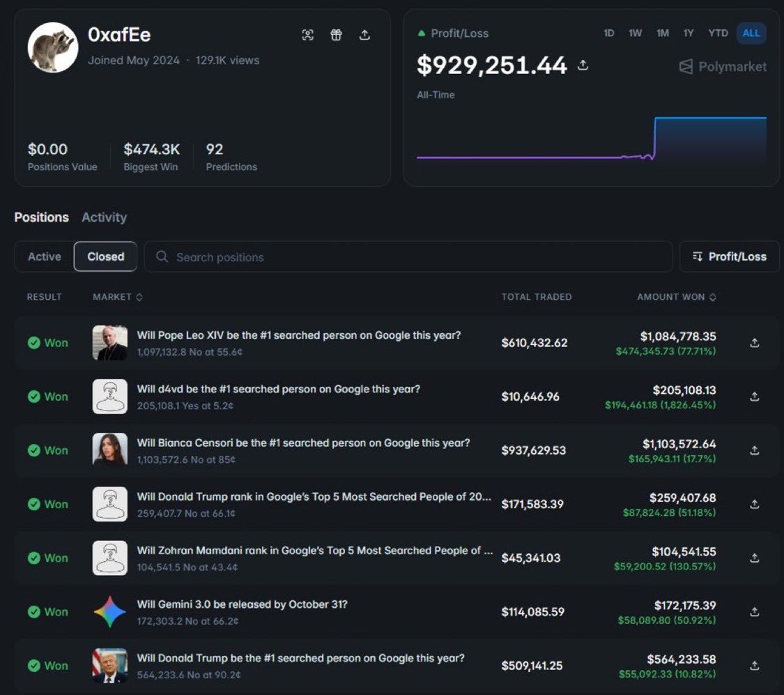This screenshot has width=784, height=695.
Task: Open the Positions tab
Action: coord(42,217)
